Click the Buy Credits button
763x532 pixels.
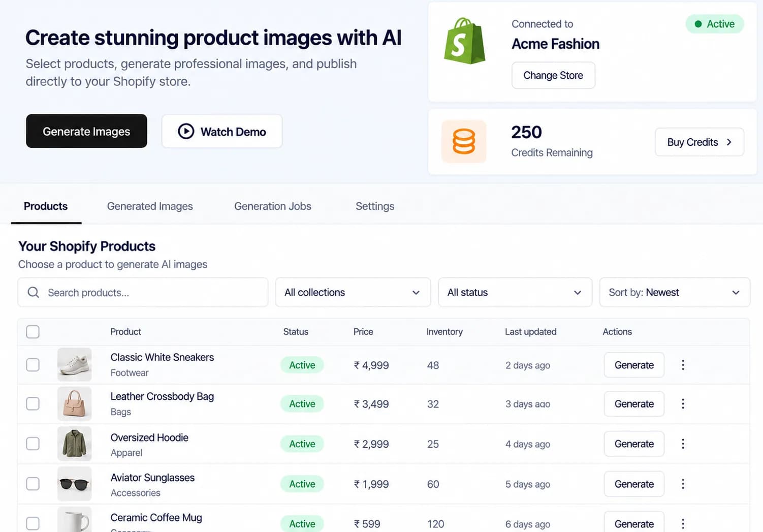pyautogui.click(x=700, y=142)
